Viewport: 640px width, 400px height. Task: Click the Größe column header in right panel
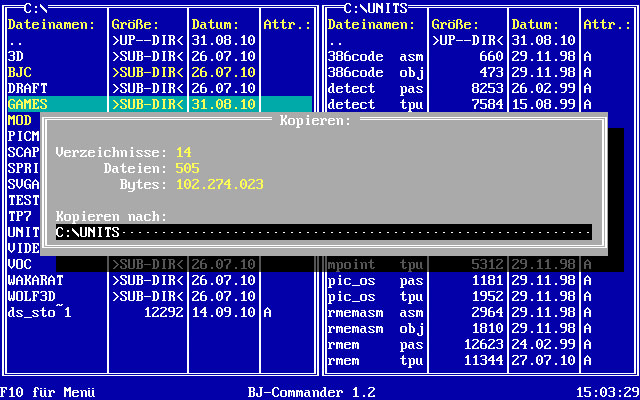point(456,24)
